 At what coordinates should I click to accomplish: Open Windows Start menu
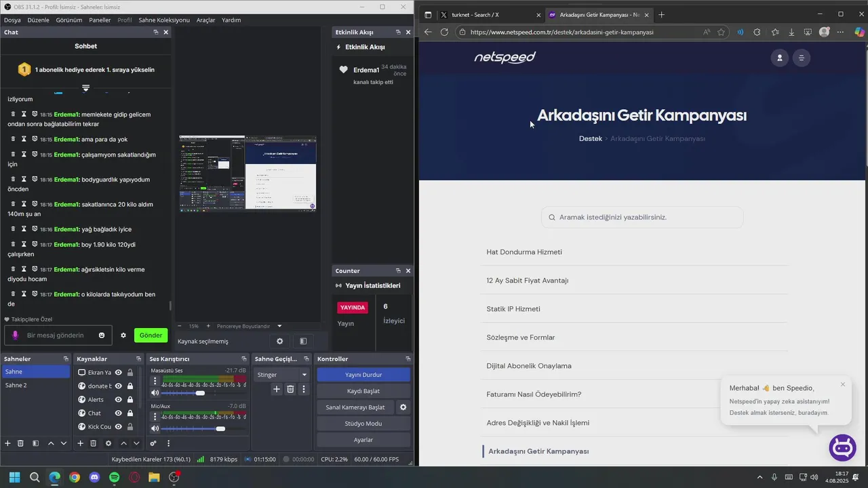coord(14,477)
